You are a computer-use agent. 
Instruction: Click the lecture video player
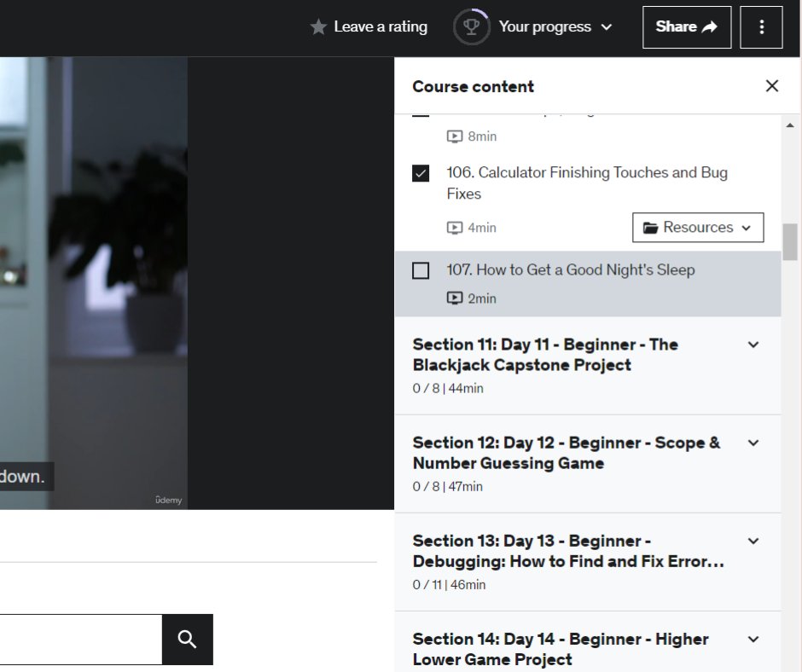[197, 283]
